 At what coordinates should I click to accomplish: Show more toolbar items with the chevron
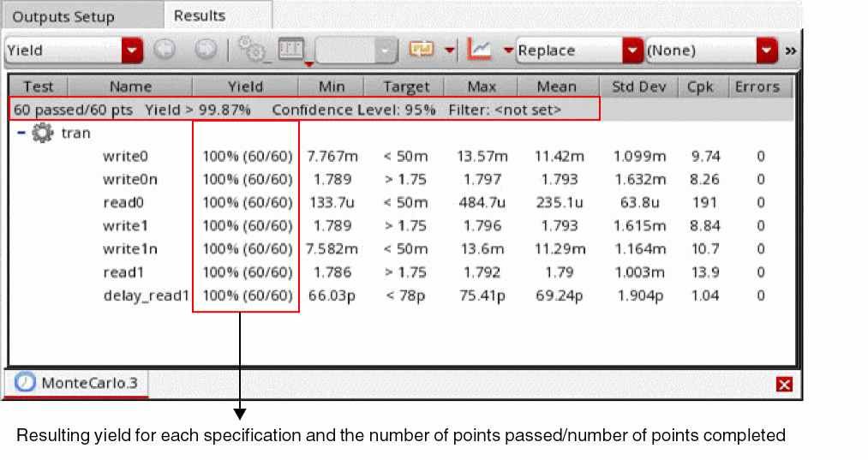[791, 51]
